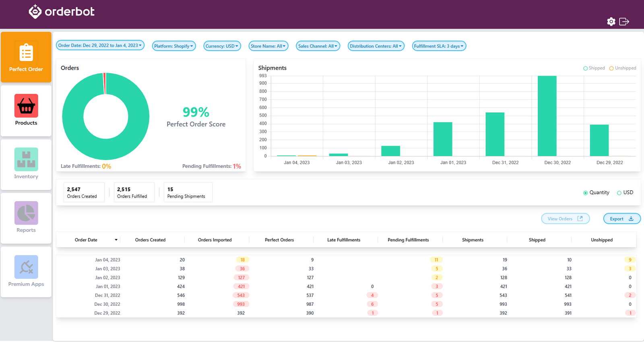This screenshot has height=342, width=644.
Task: Click the 99% Perfect Order Score text
Action: click(x=196, y=117)
